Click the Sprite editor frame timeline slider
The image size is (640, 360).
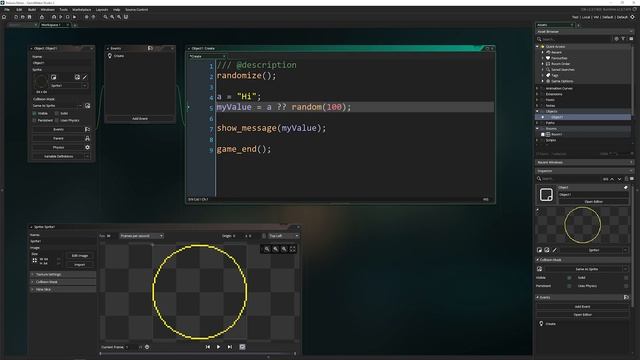[x=198, y=354]
